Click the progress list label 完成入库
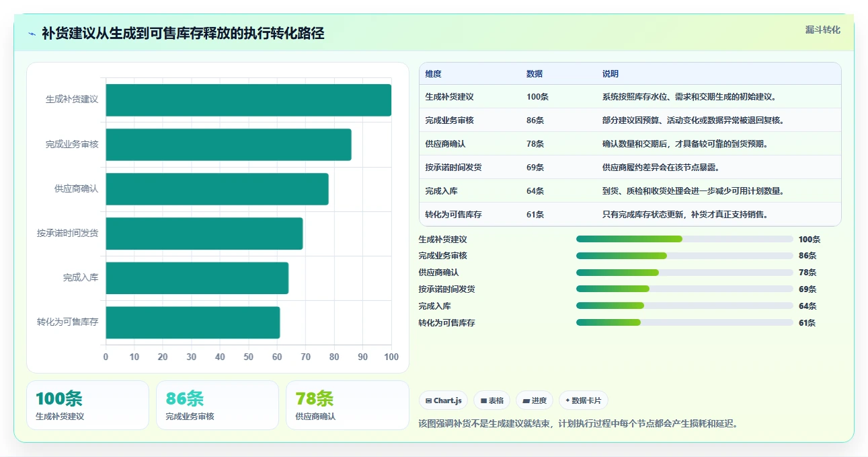Viewport: 868px width, 457px height. [x=434, y=306]
